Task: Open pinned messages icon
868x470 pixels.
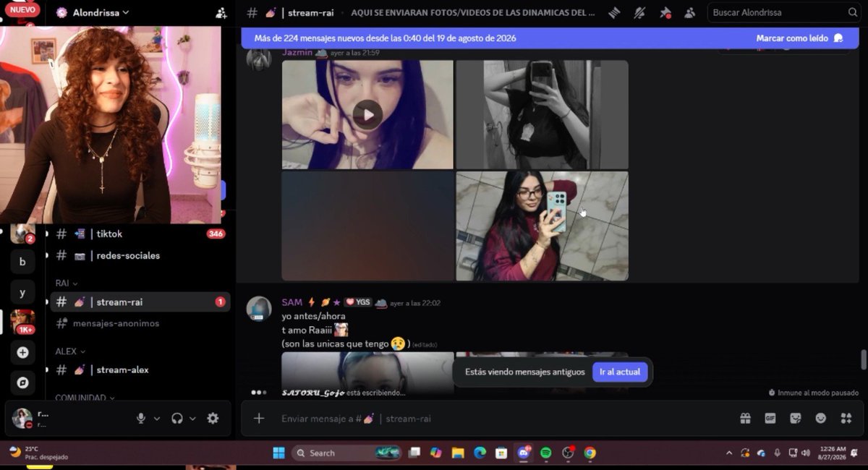Action: click(665, 12)
